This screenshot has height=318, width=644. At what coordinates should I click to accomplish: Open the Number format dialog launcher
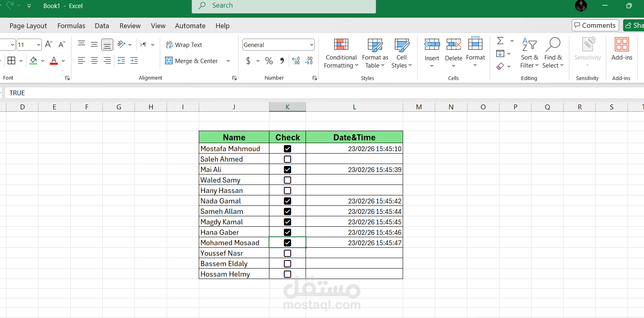pyautogui.click(x=315, y=78)
